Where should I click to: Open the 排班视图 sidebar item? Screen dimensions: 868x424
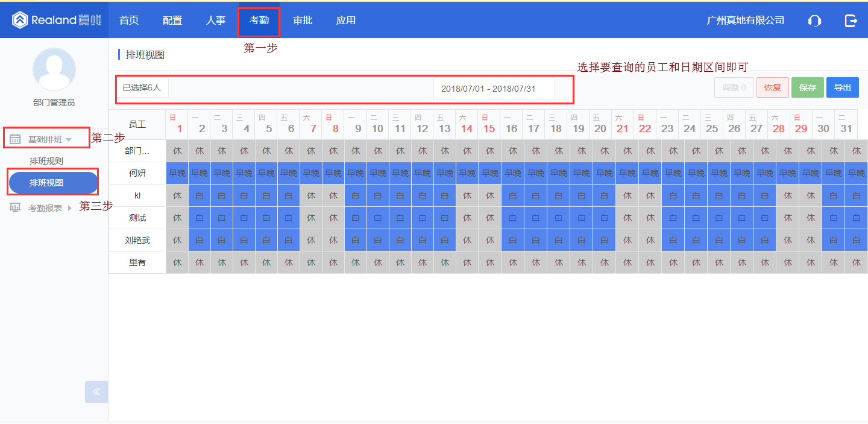pos(53,183)
